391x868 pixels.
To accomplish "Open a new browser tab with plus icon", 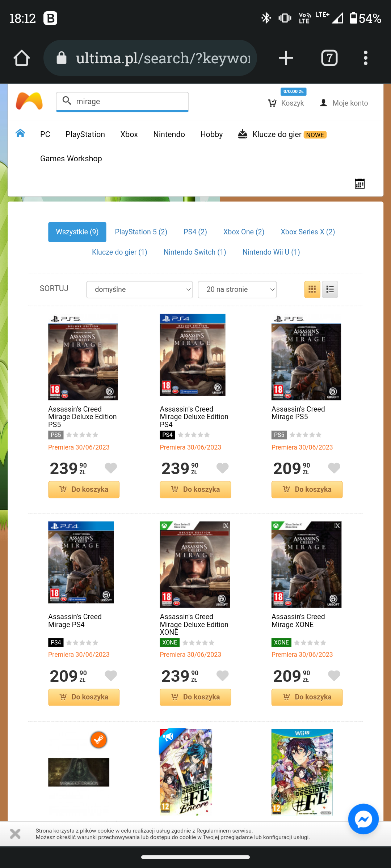I will 286,58.
